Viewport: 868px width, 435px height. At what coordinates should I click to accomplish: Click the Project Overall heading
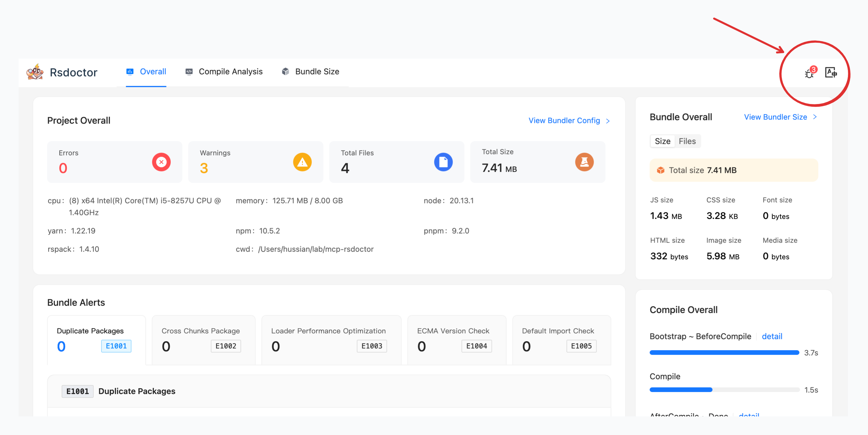[79, 121]
